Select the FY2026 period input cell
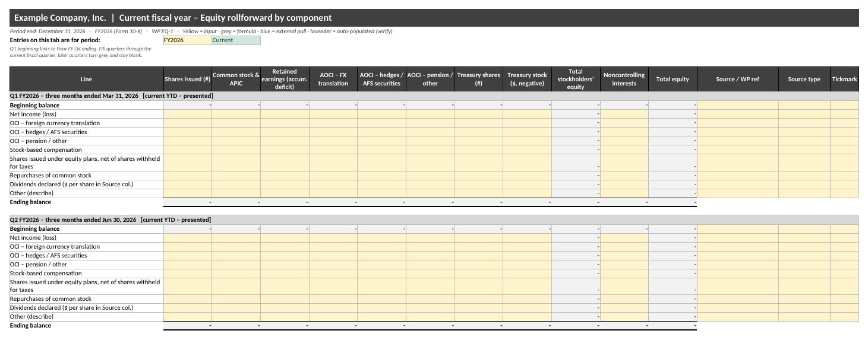 tap(187, 40)
